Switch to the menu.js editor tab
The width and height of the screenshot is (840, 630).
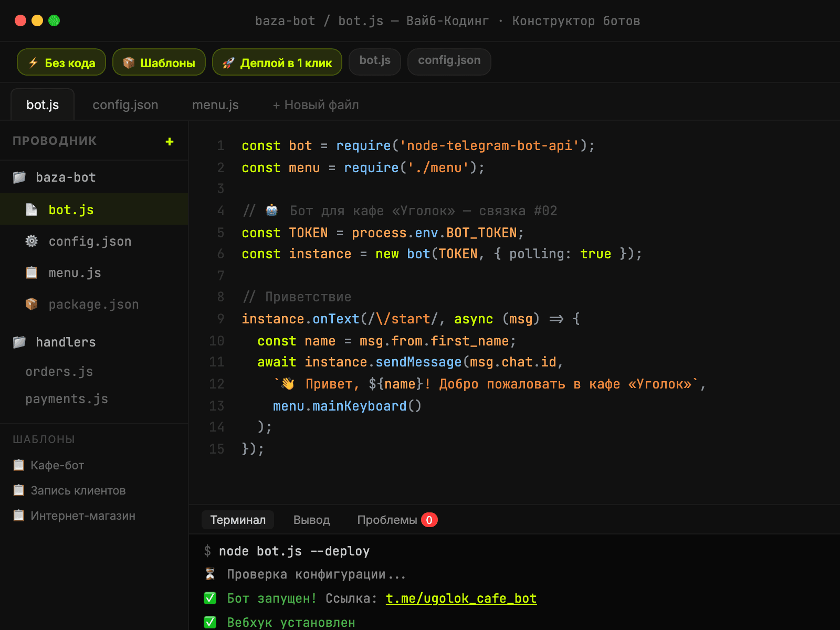(215, 105)
